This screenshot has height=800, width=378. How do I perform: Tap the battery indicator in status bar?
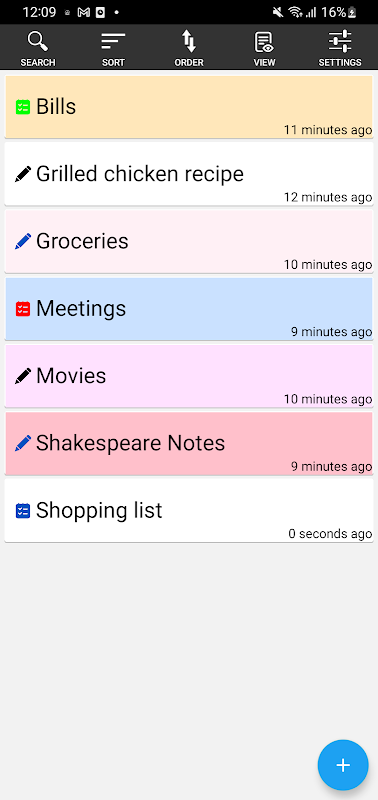click(x=352, y=12)
